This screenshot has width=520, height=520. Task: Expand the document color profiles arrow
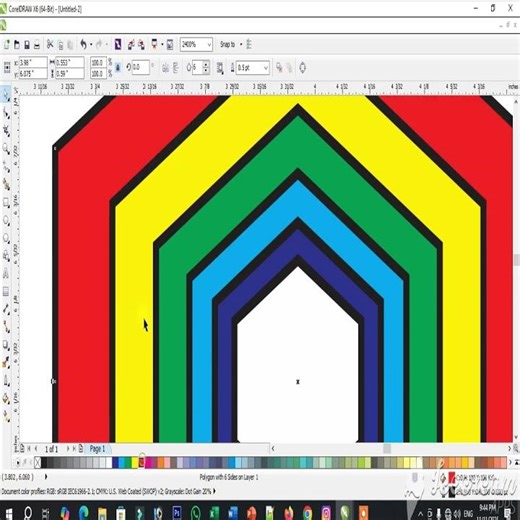(x=215, y=491)
